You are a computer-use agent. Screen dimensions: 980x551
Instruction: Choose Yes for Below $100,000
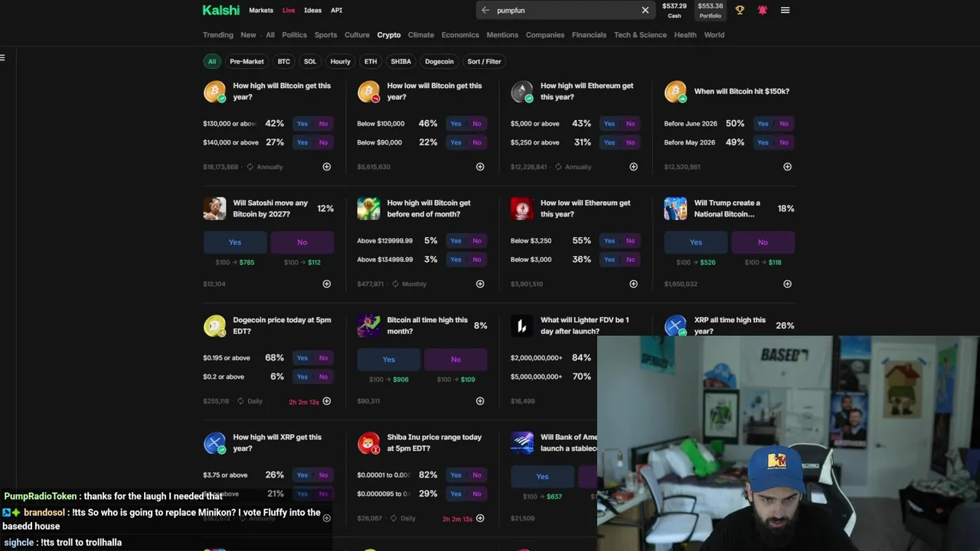(456, 123)
